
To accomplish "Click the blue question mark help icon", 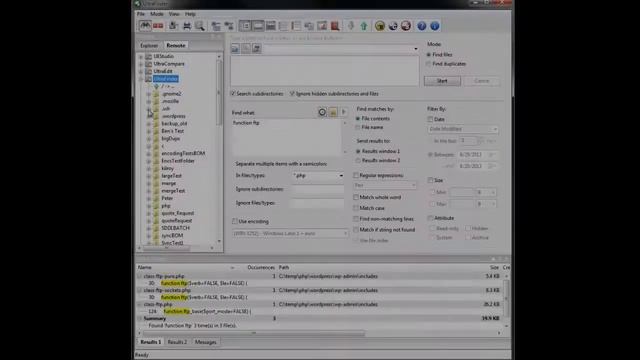I will pyautogui.click(x=422, y=26).
